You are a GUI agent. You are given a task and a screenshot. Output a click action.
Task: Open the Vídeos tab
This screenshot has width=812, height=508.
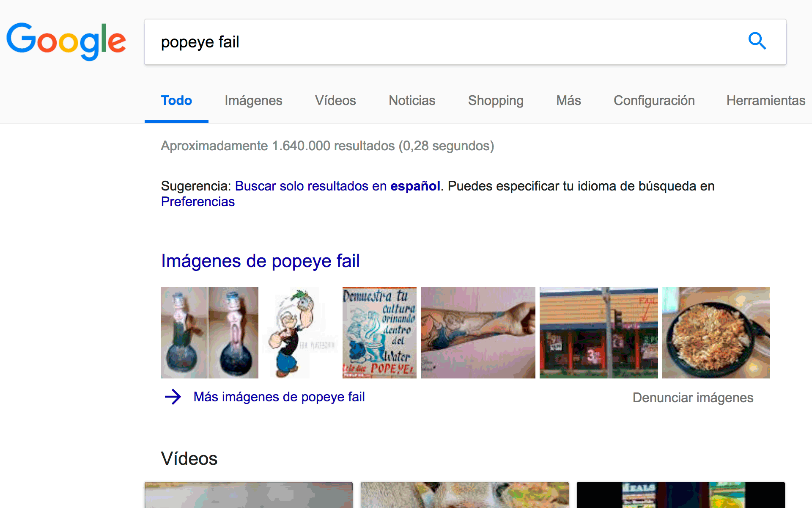click(x=335, y=101)
